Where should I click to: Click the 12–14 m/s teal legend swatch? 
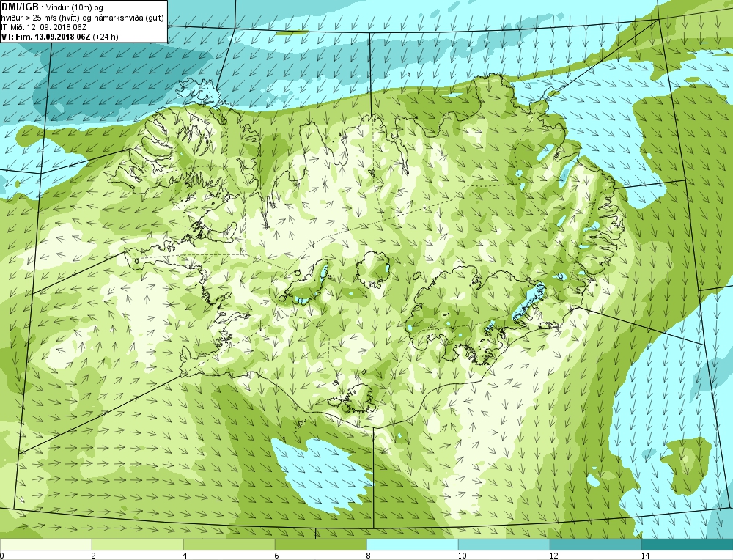tap(595, 545)
